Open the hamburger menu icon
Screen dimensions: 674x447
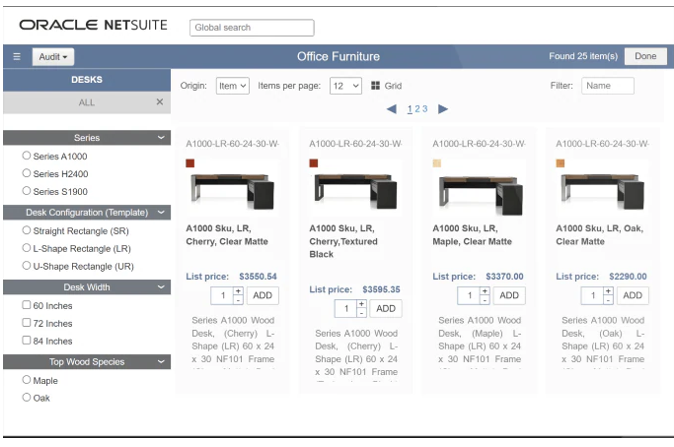tap(16, 57)
